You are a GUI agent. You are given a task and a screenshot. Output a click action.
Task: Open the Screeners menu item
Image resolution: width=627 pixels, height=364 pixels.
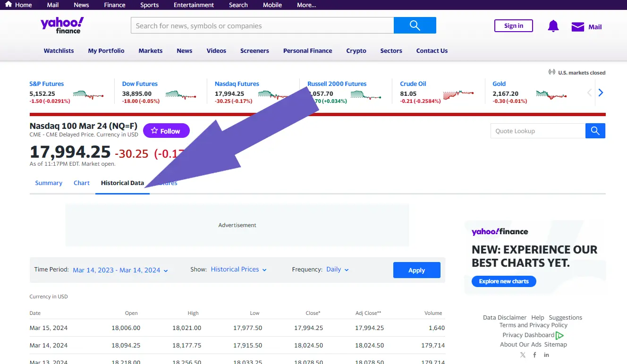coord(254,51)
